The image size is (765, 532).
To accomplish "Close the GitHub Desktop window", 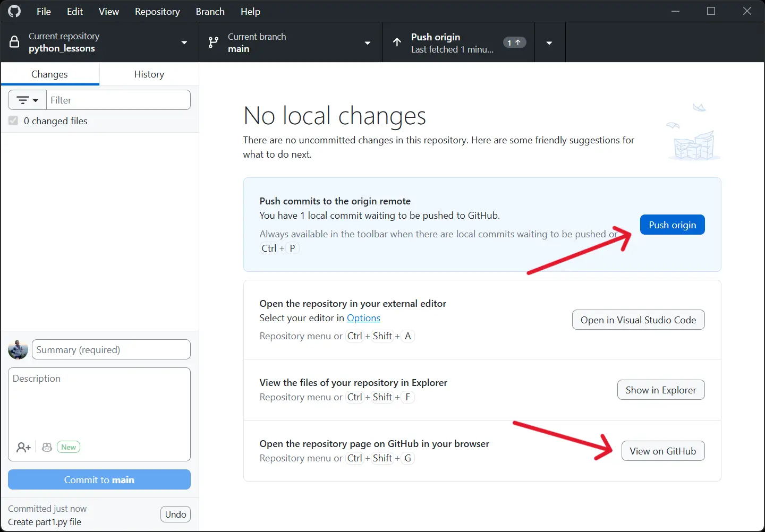I will coord(747,11).
